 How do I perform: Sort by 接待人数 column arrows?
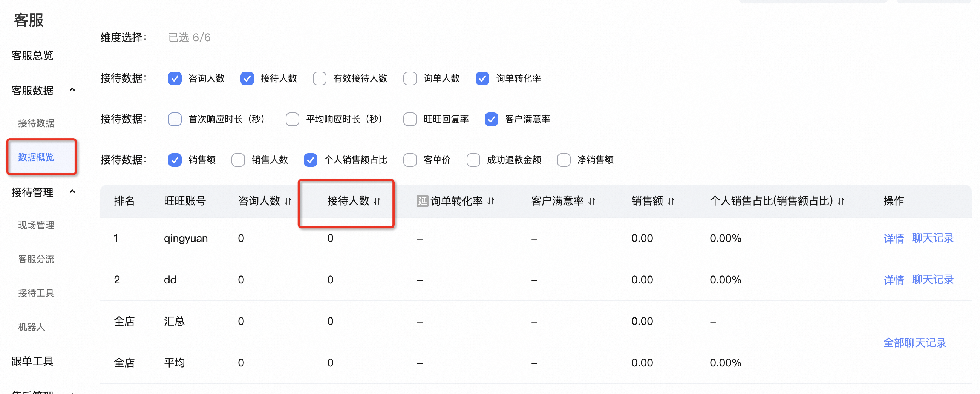coord(377,201)
